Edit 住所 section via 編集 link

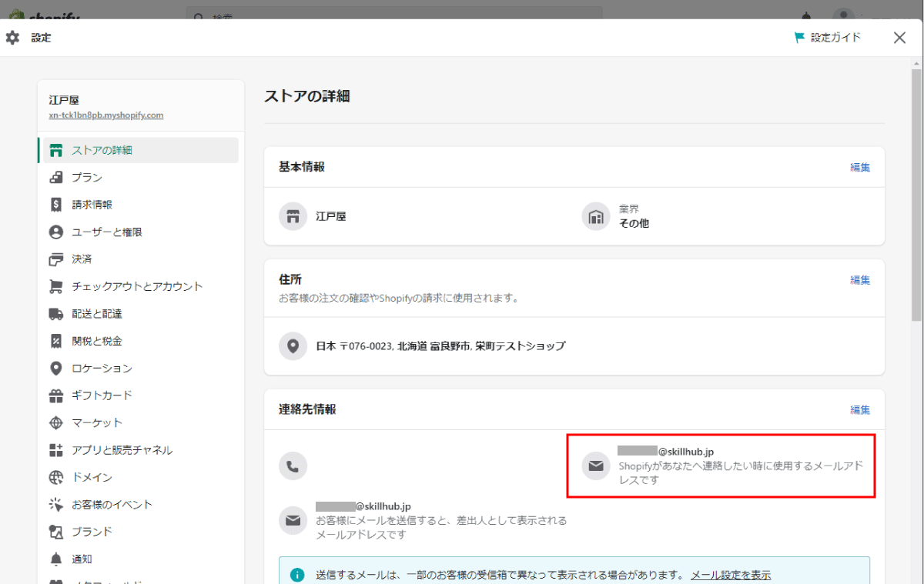pyautogui.click(x=860, y=280)
